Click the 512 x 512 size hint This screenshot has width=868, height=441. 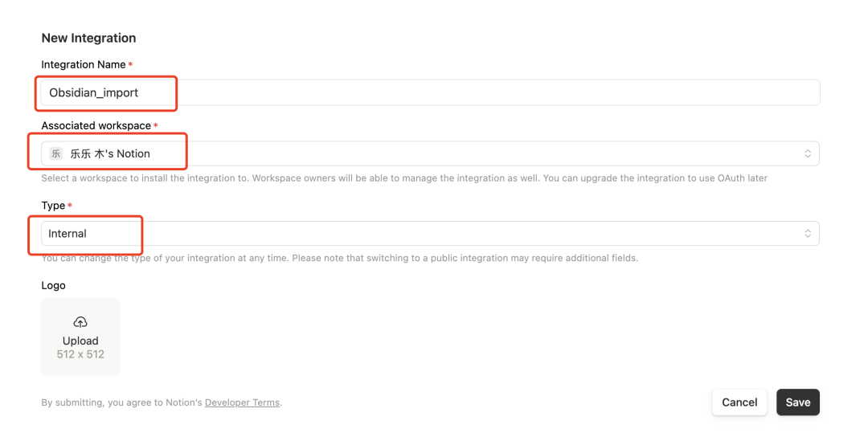click(80, 354)
